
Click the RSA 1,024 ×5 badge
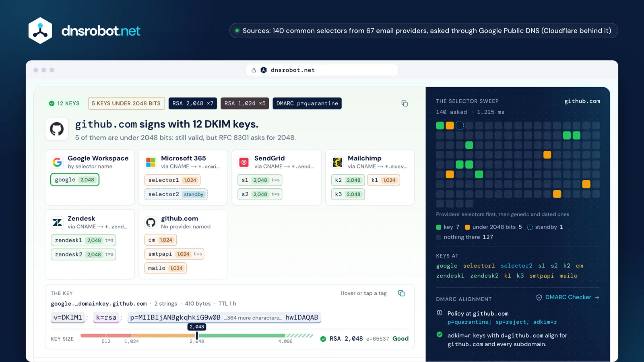(x=245, y=103)
